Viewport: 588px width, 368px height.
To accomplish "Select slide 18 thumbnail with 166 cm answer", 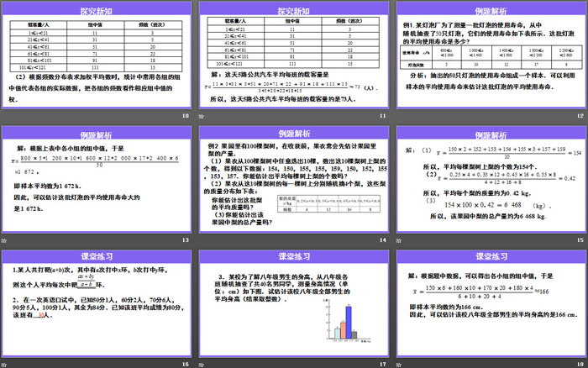I will tap(491, 304).
